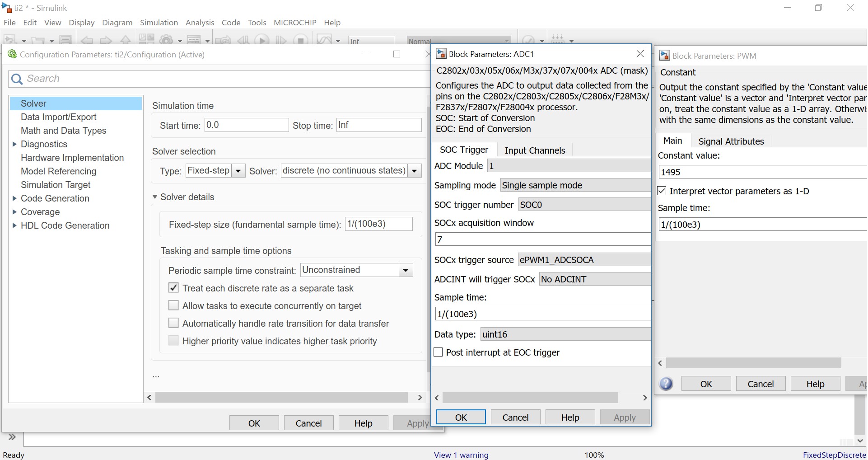868x460 pixels.
Task: Click the Configuration Parameters gear title icon
Action: [12, 54]
